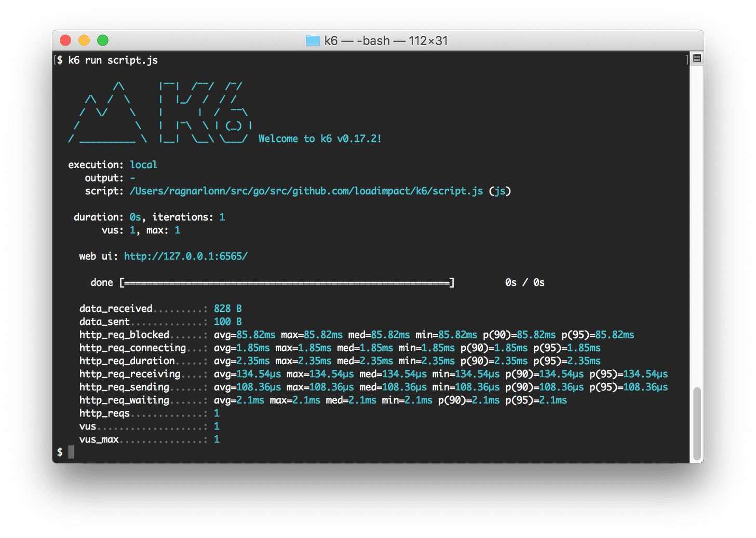Click the red close window button

(x=65, y=40)
